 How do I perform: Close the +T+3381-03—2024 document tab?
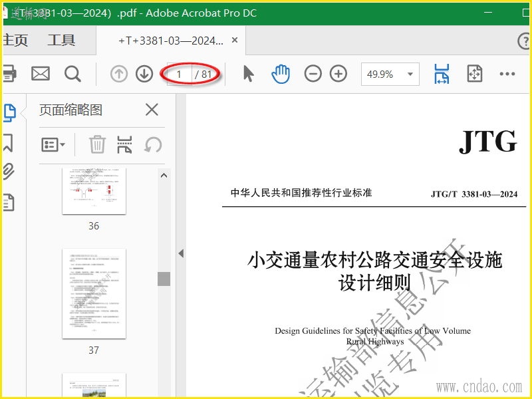coord(235,40)
